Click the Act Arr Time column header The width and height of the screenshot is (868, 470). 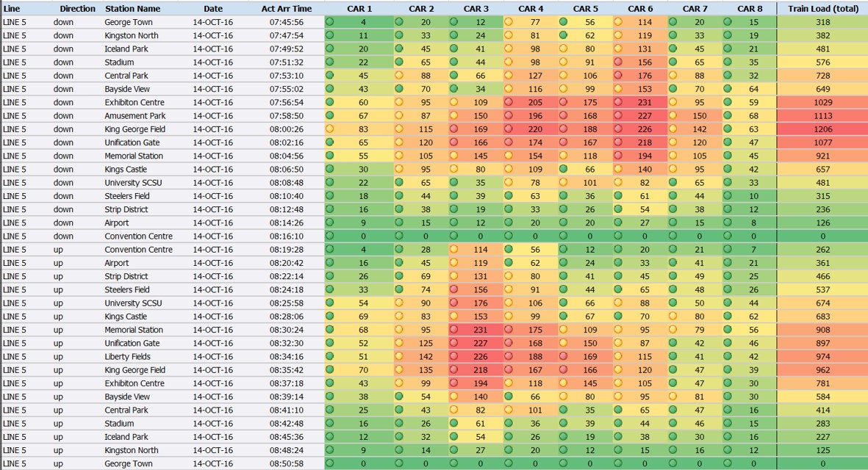[286, 9]
